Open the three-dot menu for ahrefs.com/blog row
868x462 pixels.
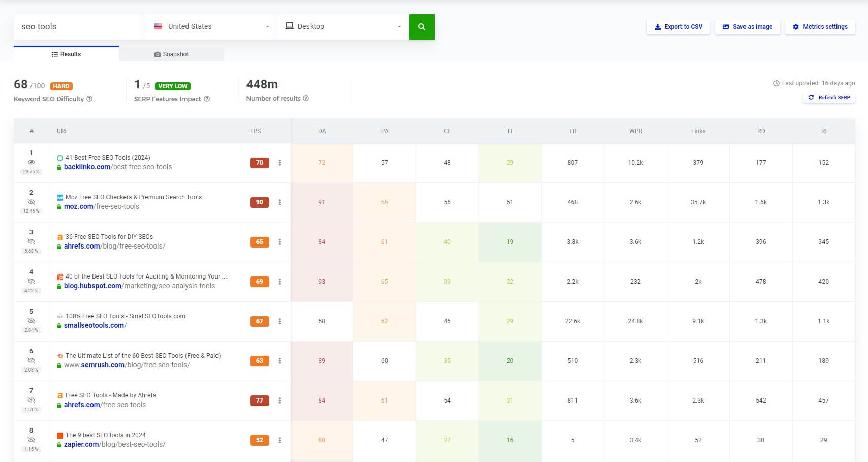[280, 242]
